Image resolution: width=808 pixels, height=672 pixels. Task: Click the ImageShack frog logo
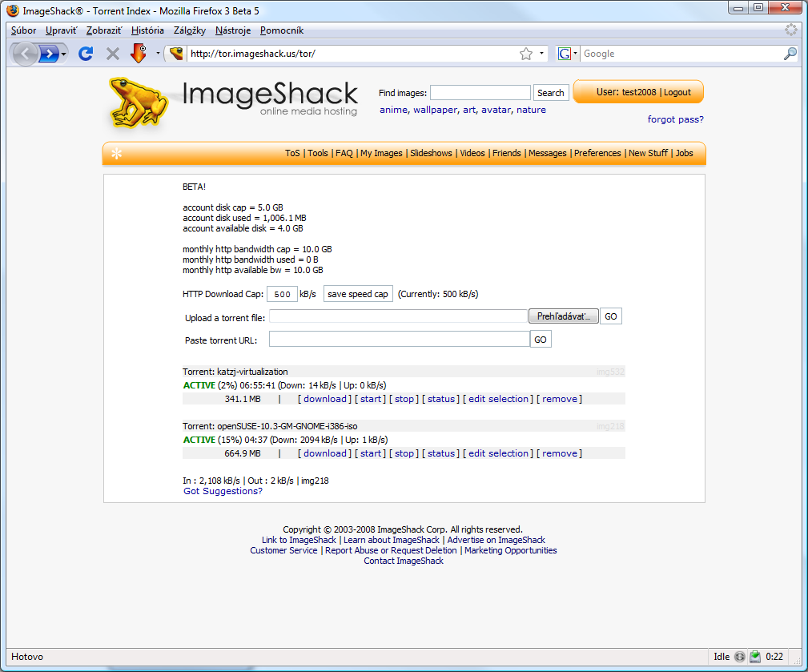137,102
